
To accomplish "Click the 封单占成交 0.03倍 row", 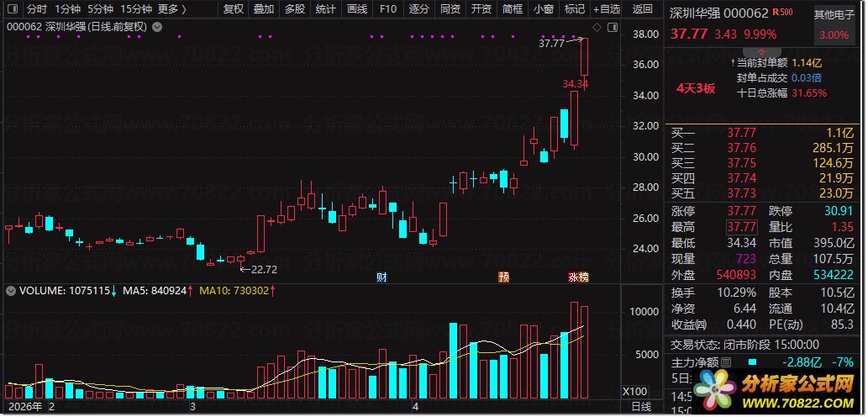I will click(779, 78).
